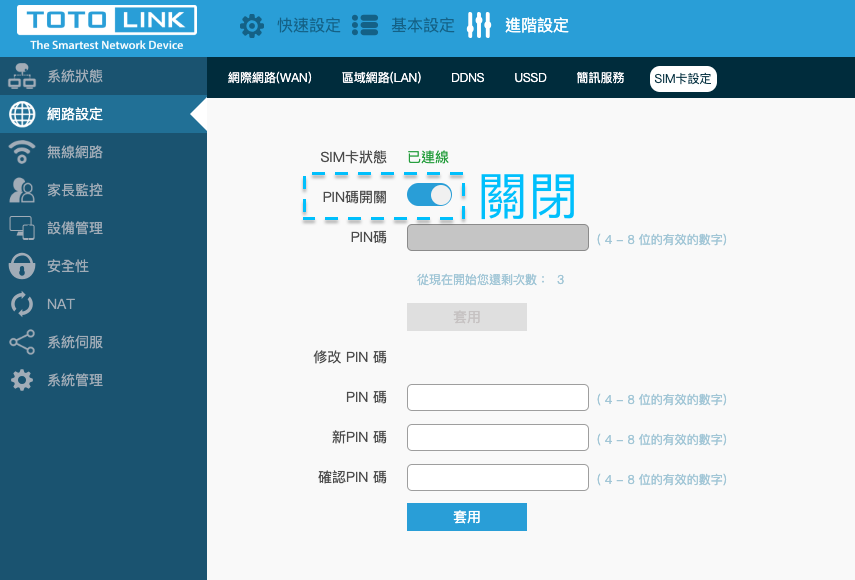Switch to the DDNS tab
Screen dimensions: 855x580
click(467, 78)
